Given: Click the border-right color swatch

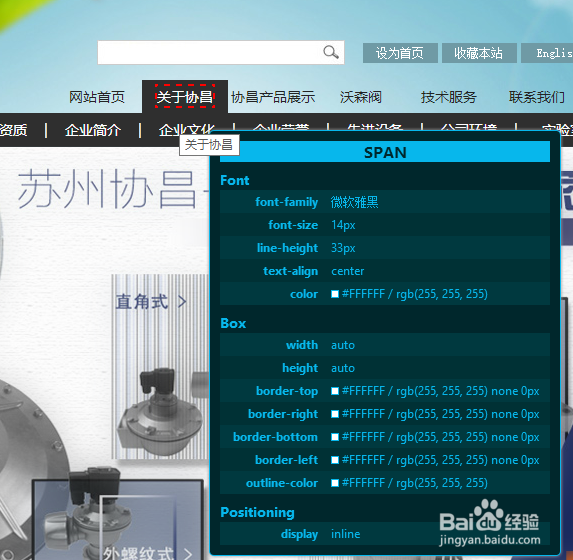Looking at the screenshot, I should coord(335,414).
